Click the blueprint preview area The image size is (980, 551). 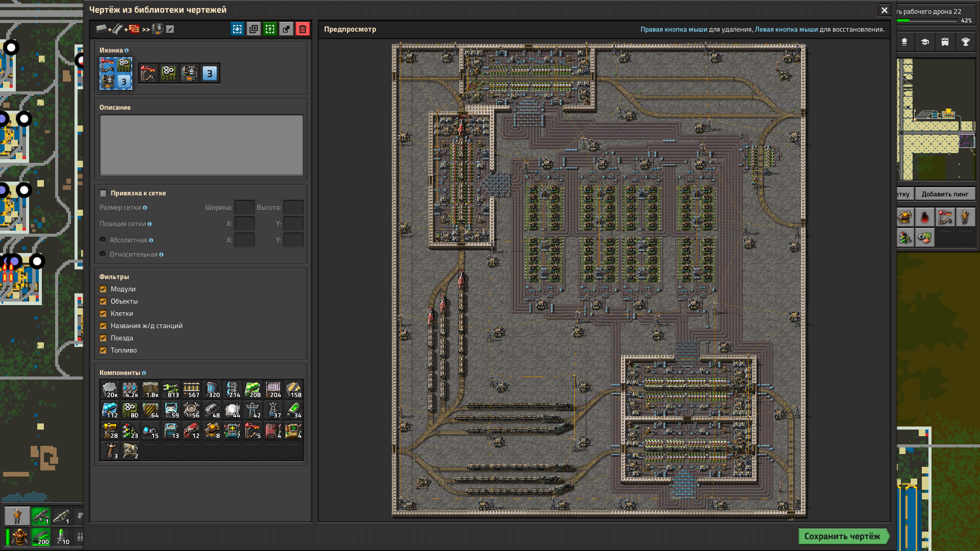(604, 280)
